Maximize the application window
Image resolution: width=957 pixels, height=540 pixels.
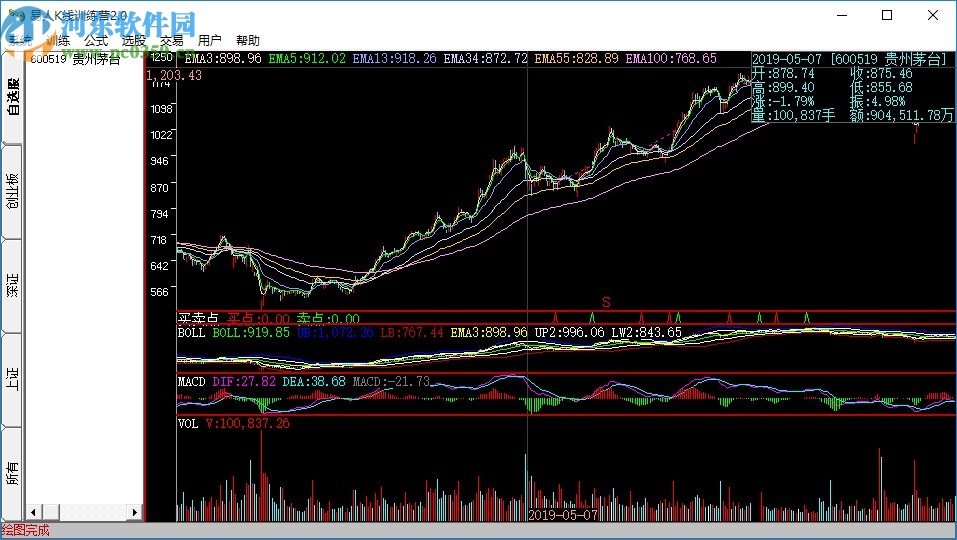(887, 15)
